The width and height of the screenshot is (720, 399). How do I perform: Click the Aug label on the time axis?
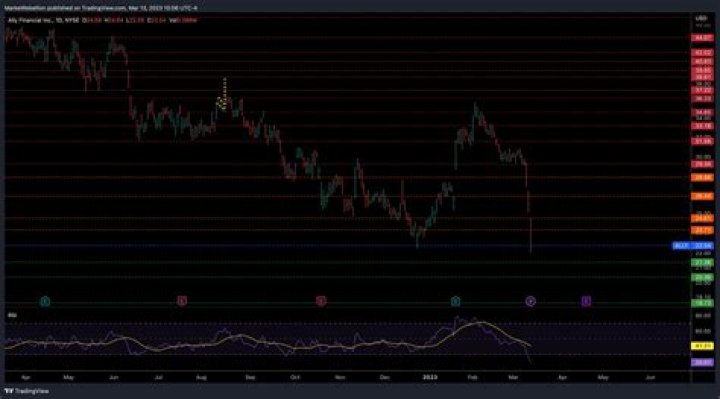coord(201,377)
